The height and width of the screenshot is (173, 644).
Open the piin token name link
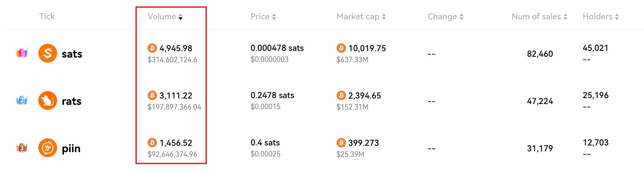[71, 149]
